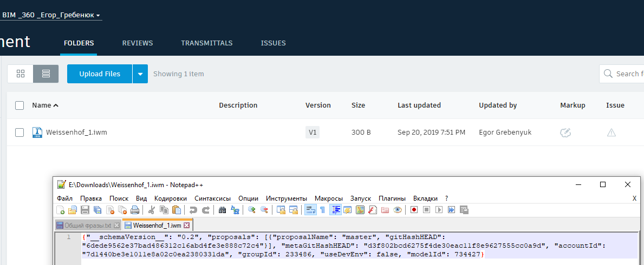Expand Upload Files dropdown arrow

pyautogui.click(x=140, y=74)
